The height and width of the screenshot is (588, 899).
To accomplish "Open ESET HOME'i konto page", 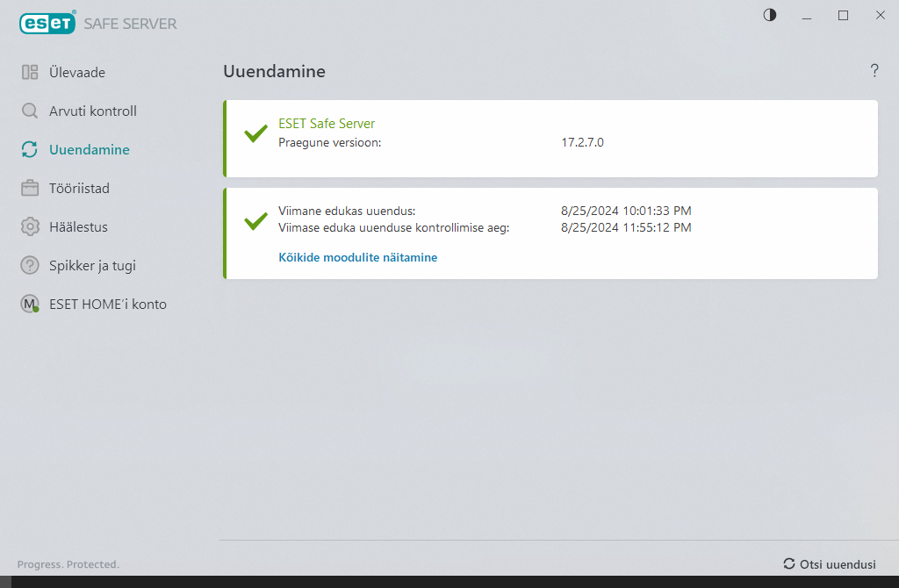I will point(108,305).
